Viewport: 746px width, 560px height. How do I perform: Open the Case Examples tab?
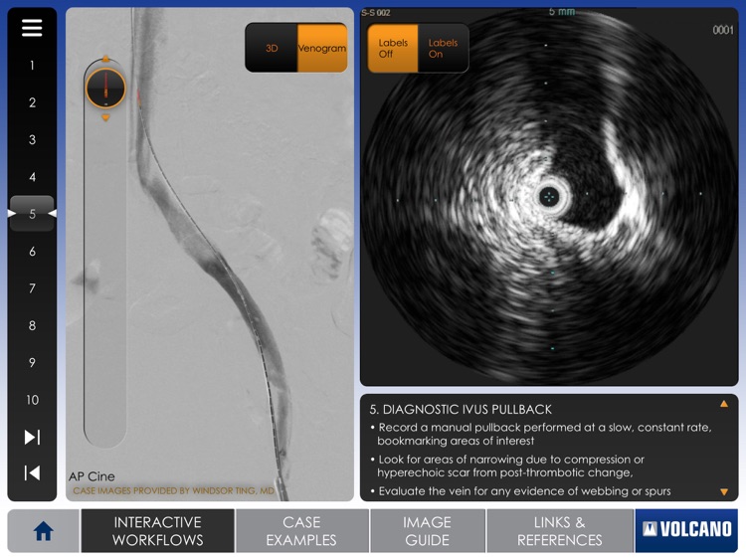click(x=301, y=531)
